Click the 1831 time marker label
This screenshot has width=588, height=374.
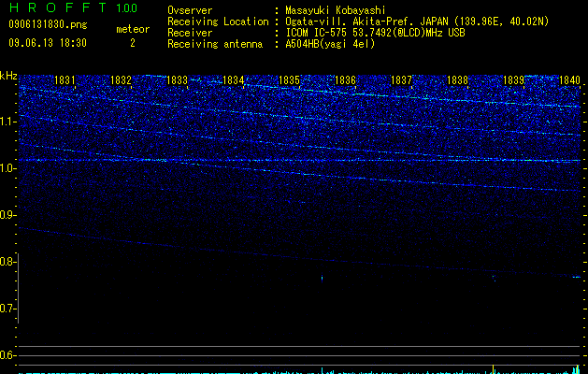(x=65, y=79)
